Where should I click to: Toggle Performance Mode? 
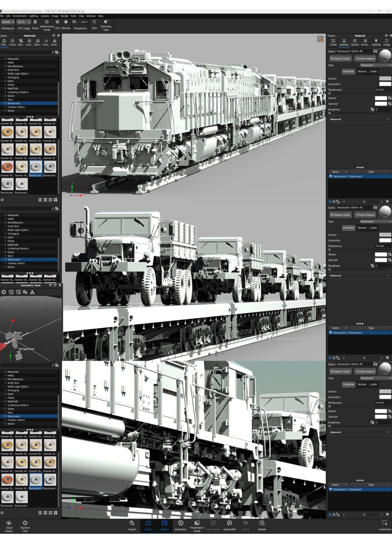(47, 22)
